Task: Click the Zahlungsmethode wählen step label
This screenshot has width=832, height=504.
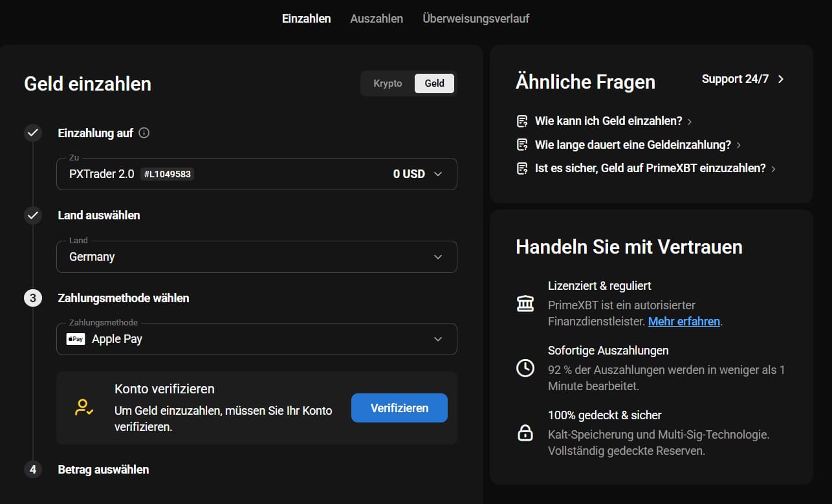Action: pos(124,298)
